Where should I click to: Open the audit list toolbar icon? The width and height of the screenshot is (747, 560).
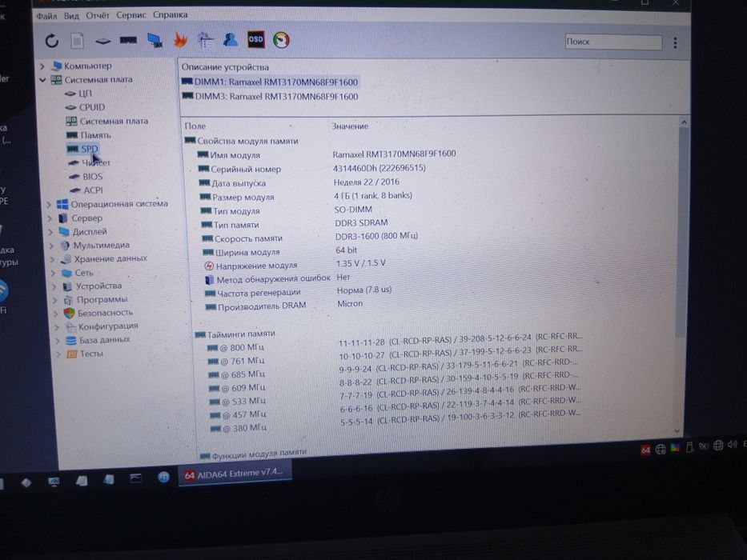205,40
